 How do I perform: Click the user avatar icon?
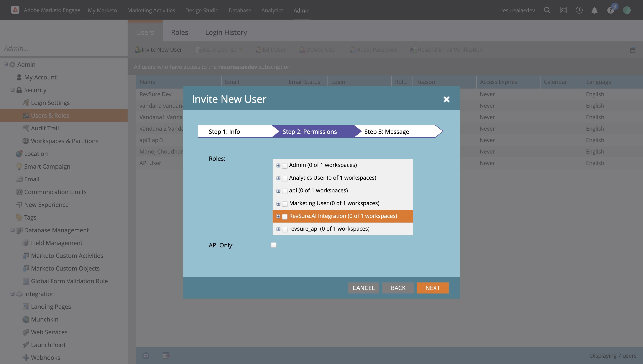626,10
